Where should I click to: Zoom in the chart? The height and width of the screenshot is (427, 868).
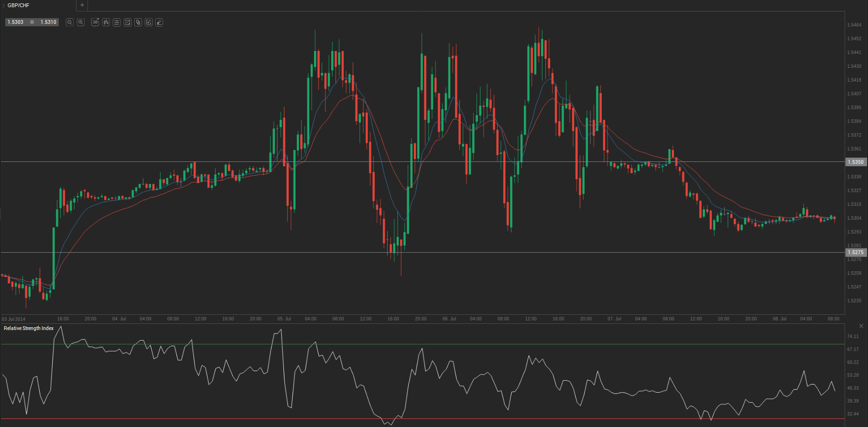[81, 22]
